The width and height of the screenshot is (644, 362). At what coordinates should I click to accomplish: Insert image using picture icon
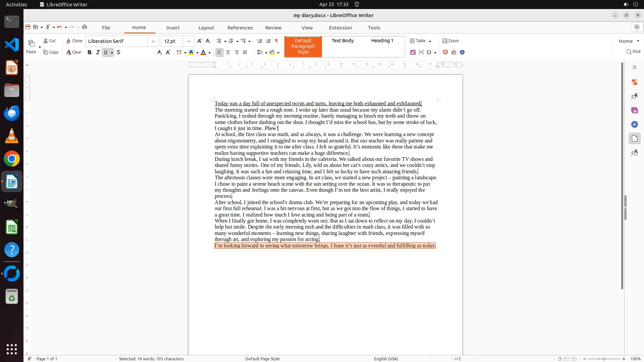pos(413,52)
